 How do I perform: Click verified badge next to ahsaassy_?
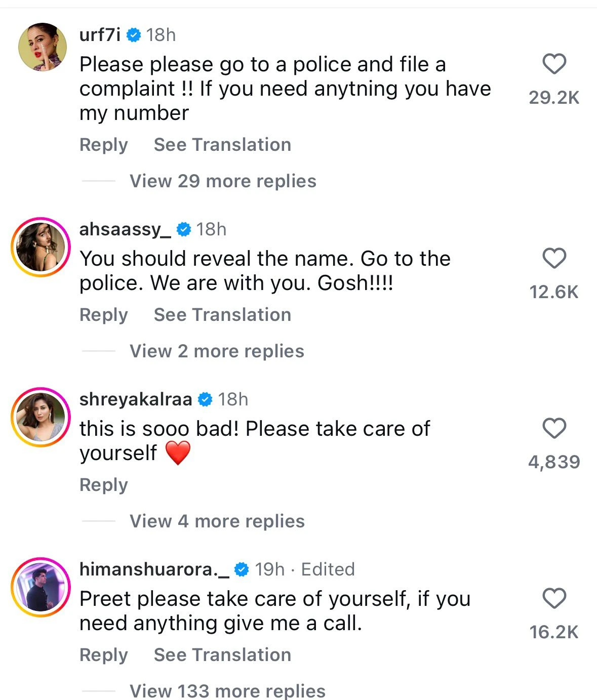tap(184, 230)
